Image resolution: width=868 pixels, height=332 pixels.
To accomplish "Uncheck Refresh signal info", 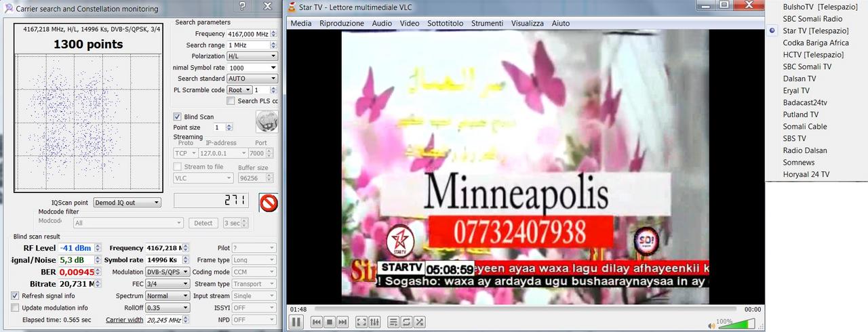I will pos(16,296).
